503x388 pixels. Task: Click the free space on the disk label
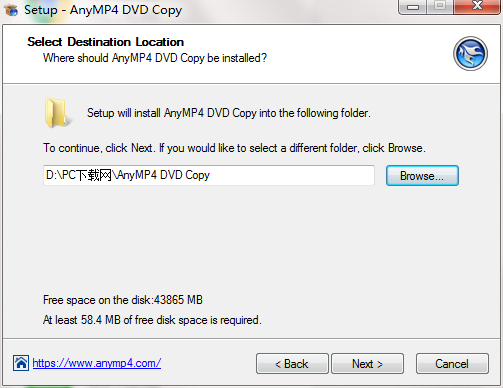123,300
